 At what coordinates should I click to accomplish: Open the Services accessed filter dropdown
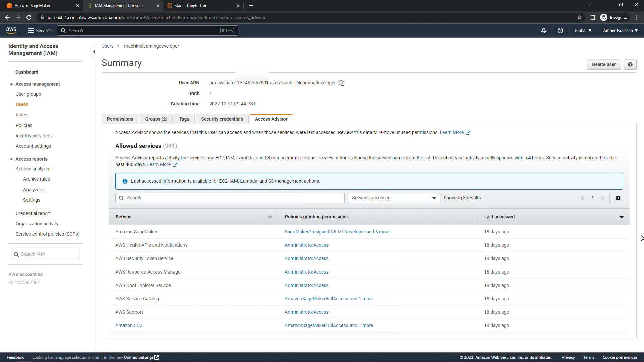click(x=394, y=198)
